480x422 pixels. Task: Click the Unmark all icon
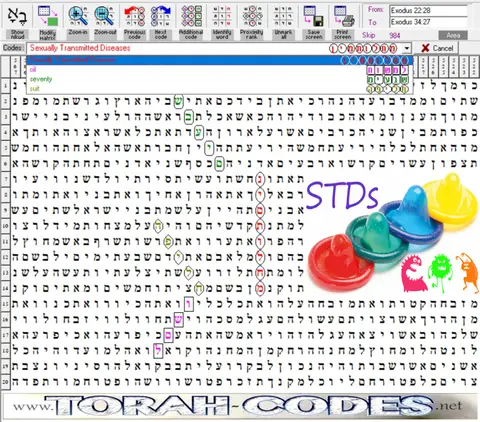[x=283, y=16]
